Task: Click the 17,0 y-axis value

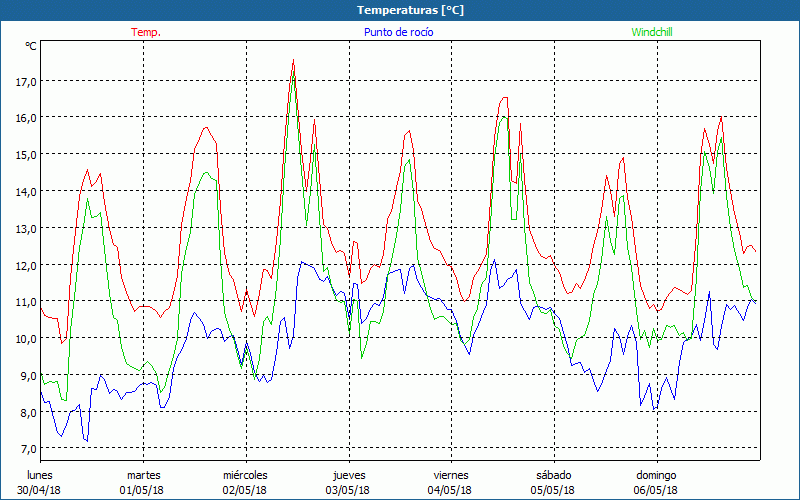Action: [25, 81]
